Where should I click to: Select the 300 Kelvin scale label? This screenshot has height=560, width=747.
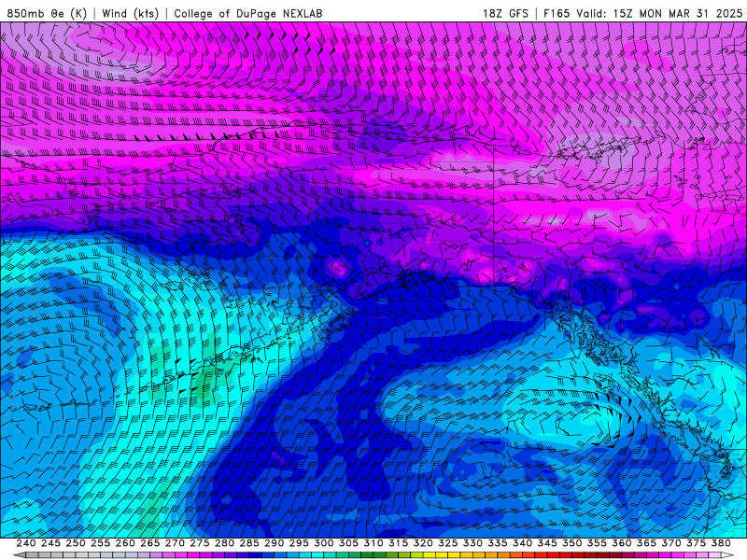(323, 543)
